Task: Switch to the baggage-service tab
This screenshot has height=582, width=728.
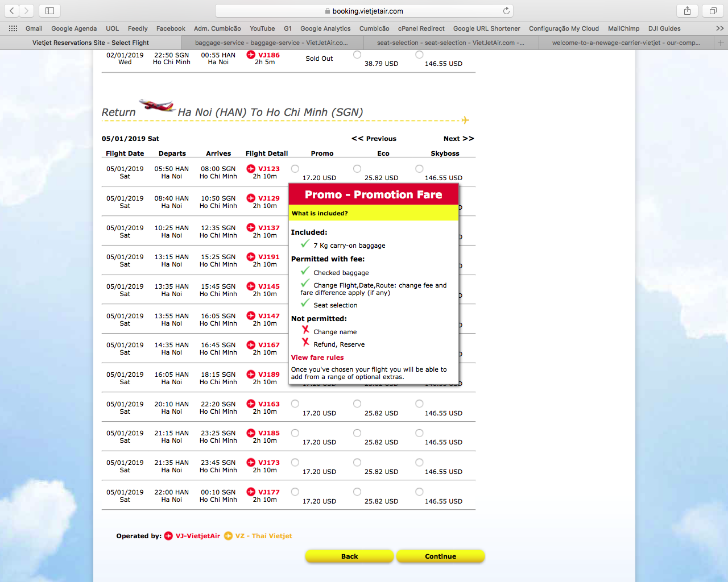Action: (271, 43)
